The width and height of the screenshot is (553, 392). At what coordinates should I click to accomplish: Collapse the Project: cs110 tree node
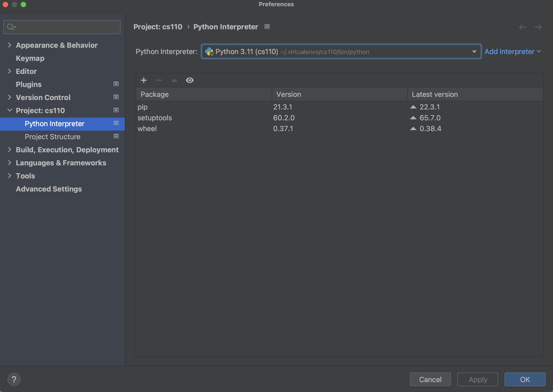[10, 110]
